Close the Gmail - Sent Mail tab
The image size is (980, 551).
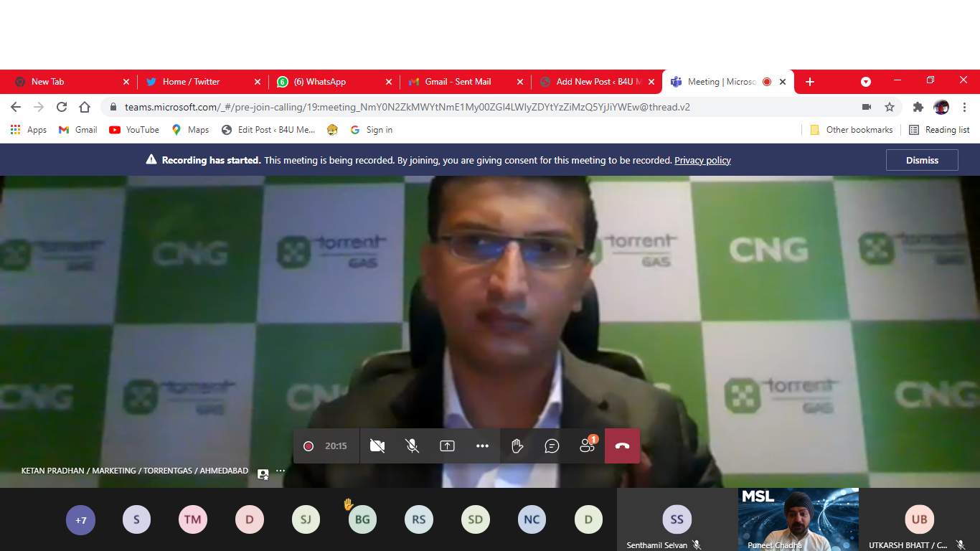pos(520,82)
